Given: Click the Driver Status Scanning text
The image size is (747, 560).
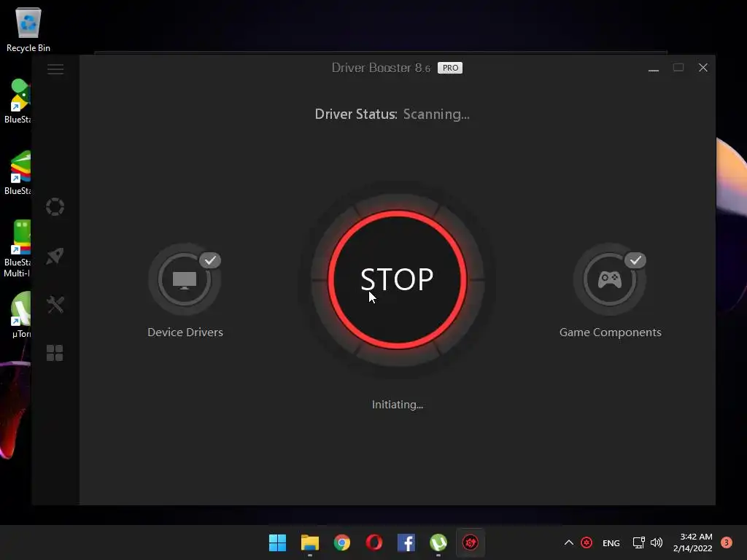Looking at the screenshot, I should (392, 114).
